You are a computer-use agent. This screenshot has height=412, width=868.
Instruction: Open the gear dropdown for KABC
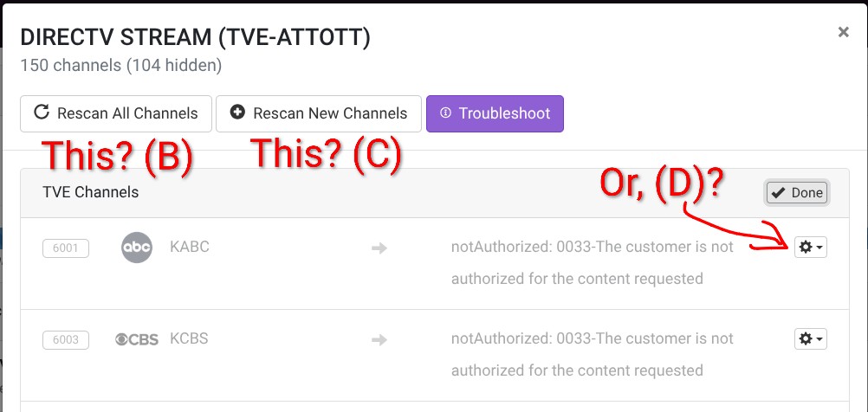pyautogui.click(x=811, y=248)
